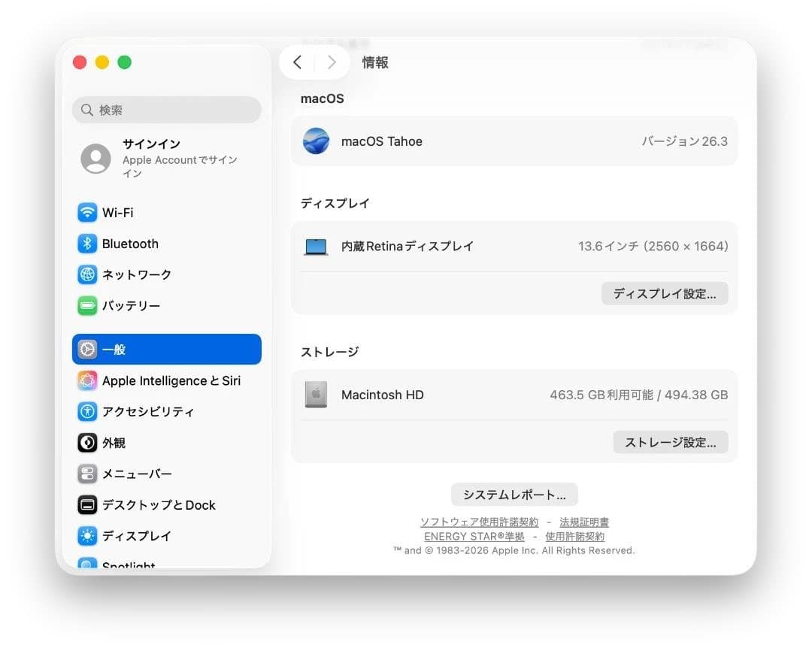Click the back navigation chevron
This screenshot has height=648, width=812.
(298, 62)
